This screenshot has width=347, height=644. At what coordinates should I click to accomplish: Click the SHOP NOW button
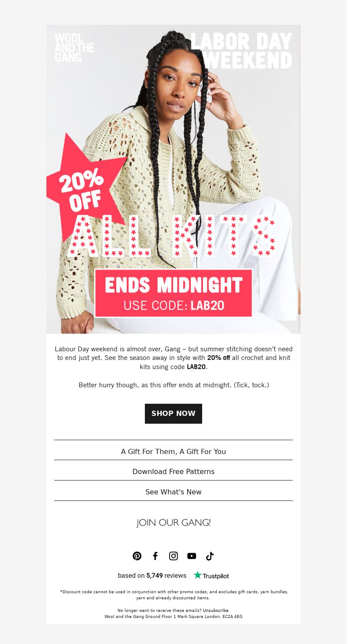(x=173, y=413)
